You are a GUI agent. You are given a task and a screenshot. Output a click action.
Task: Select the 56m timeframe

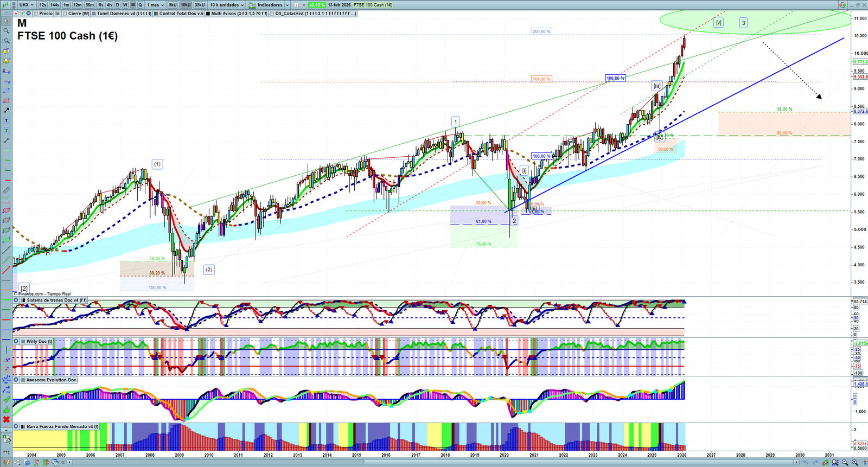(x=90, y=5)
